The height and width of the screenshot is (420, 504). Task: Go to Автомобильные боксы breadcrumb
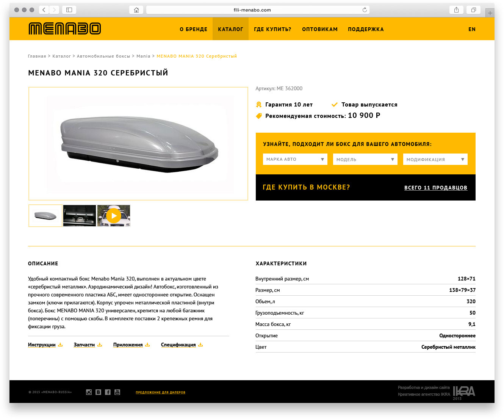(x=103, y=56)
